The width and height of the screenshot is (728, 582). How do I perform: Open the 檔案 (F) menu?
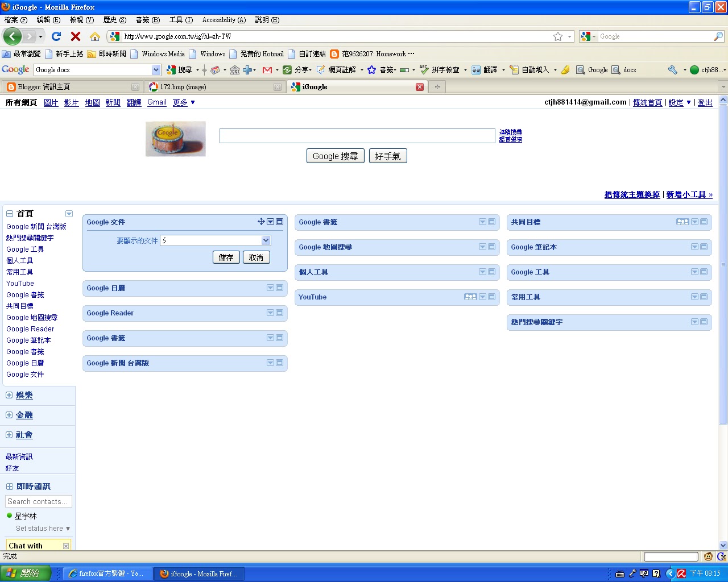[x=16, y=20]
